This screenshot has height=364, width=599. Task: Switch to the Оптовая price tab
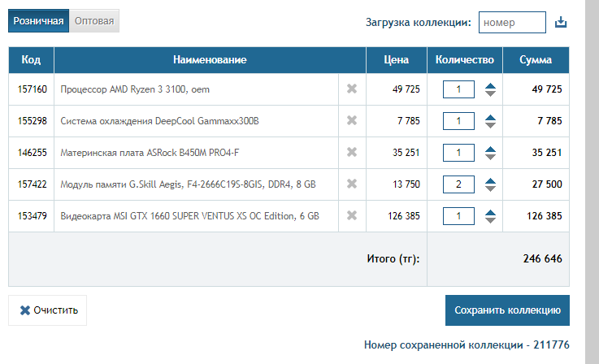point(94,21)
